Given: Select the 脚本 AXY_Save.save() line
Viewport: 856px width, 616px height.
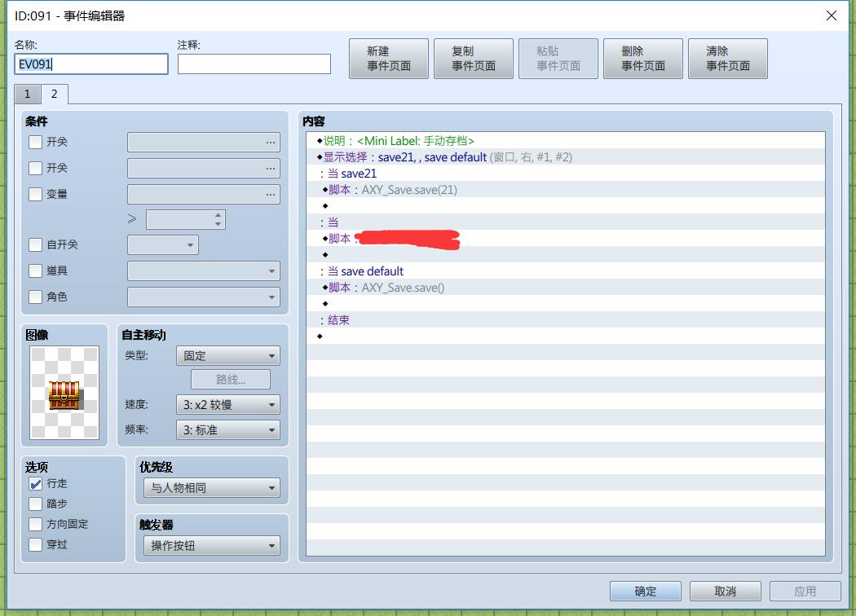Looking at the screenshot, I should click(566, 288).
